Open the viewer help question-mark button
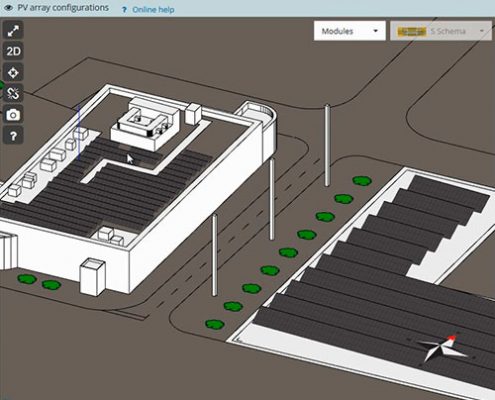495x400 pixels. click(x=13, y=136)
